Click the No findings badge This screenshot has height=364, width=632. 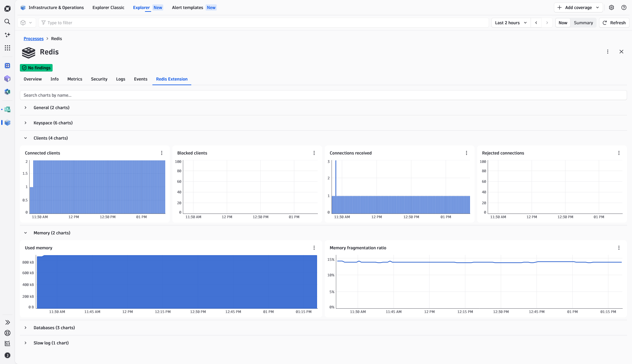(36, 68)
